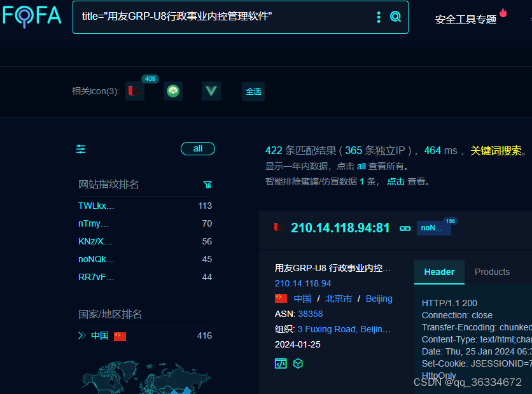Open the code view icon on result card
The height and width of the screenshot is (394, 532).
point(280,363)
